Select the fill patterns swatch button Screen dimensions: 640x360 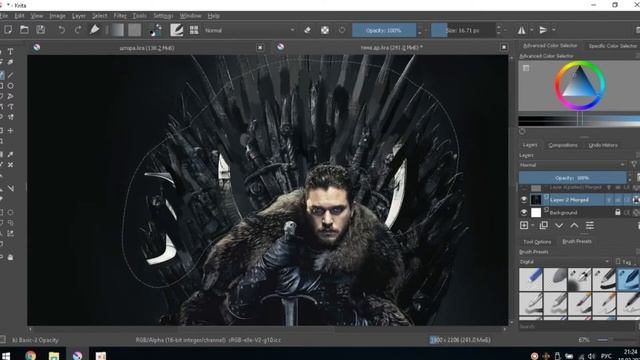tap(135, 30)
